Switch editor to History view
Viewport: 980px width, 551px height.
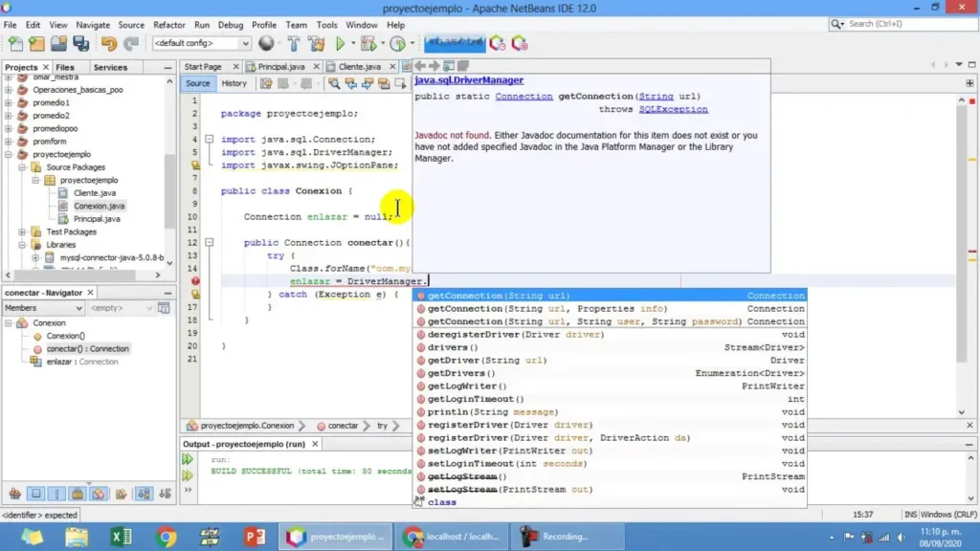click(x=234, y=83)
